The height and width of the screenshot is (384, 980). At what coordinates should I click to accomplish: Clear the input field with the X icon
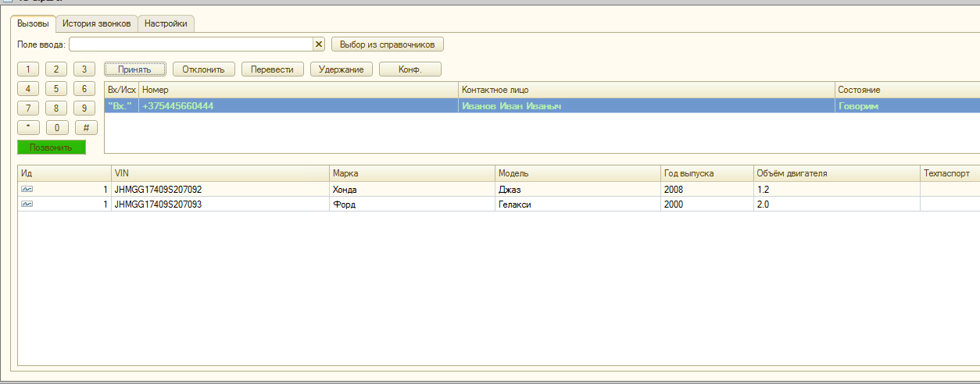319,44
